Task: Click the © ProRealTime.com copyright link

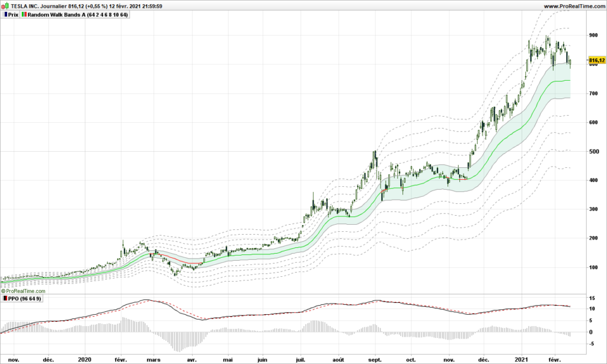Action: [x=23, y=291]
